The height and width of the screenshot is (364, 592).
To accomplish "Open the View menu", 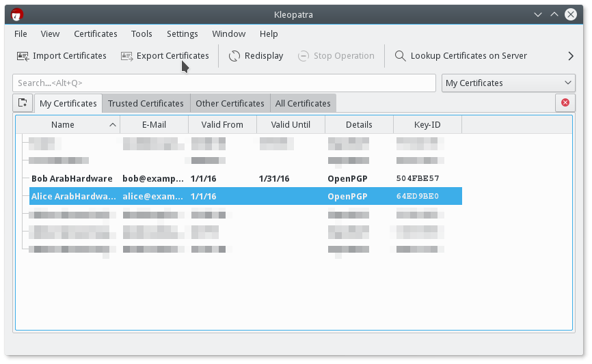I will click(50, 34).
